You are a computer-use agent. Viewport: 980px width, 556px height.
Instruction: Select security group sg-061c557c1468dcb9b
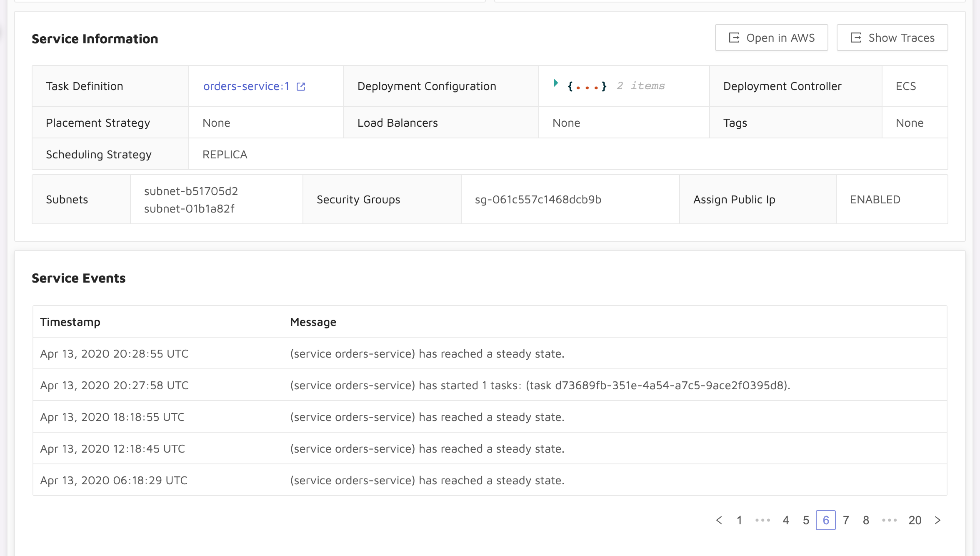click(x=538, y=200)
